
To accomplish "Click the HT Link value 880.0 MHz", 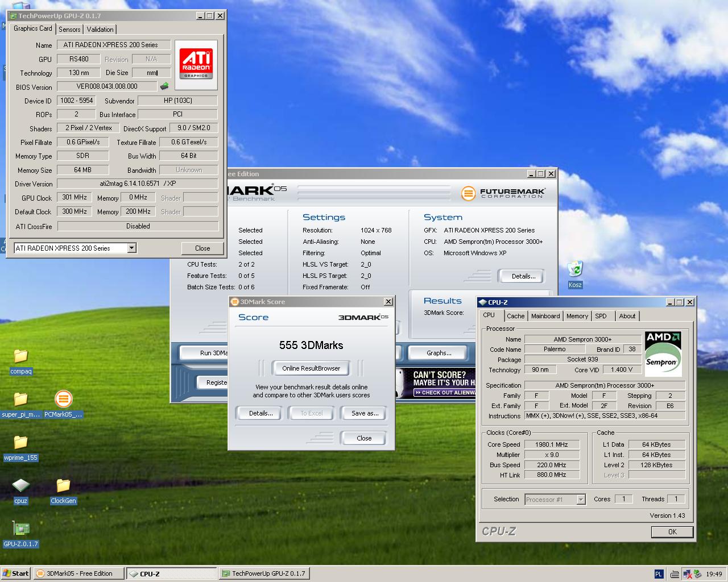I will coord(552,475).
